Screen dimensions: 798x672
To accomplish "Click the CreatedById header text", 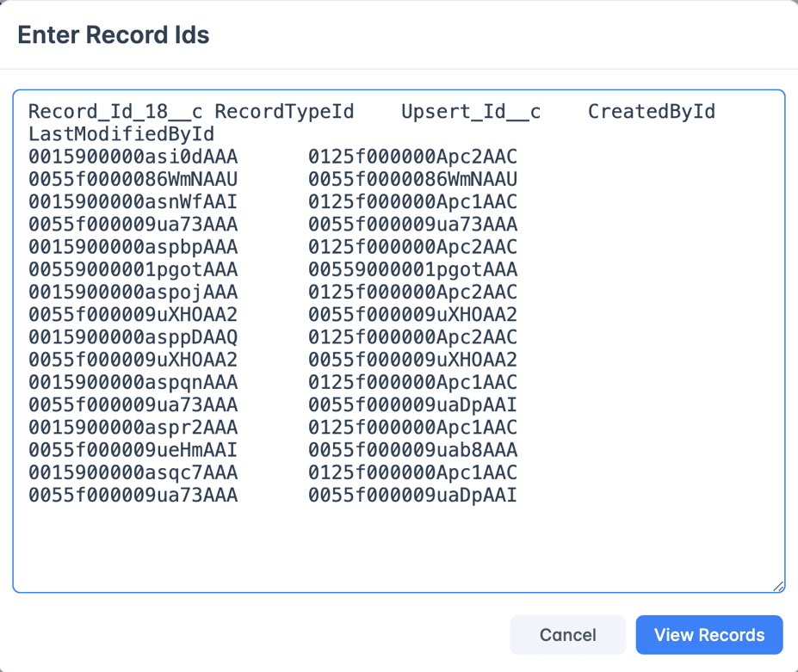I will tap(652, 111).
